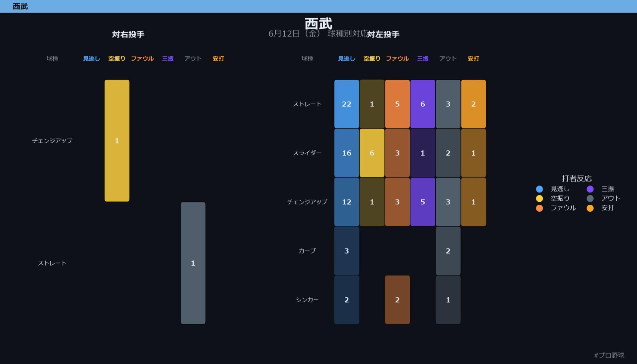Click ファウル column header in 対右投手 table

142,58
